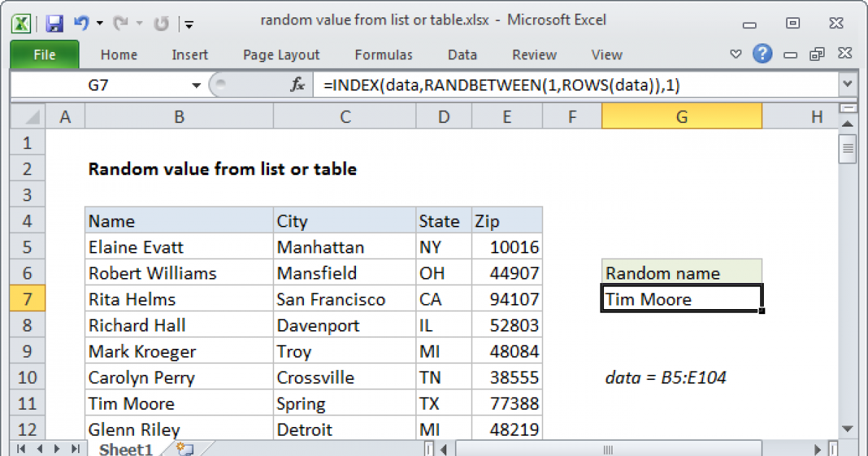Viewport: 868px width, 456px height.
Task: Select the cell containing Robert Williams
Action: click(179, 274)
